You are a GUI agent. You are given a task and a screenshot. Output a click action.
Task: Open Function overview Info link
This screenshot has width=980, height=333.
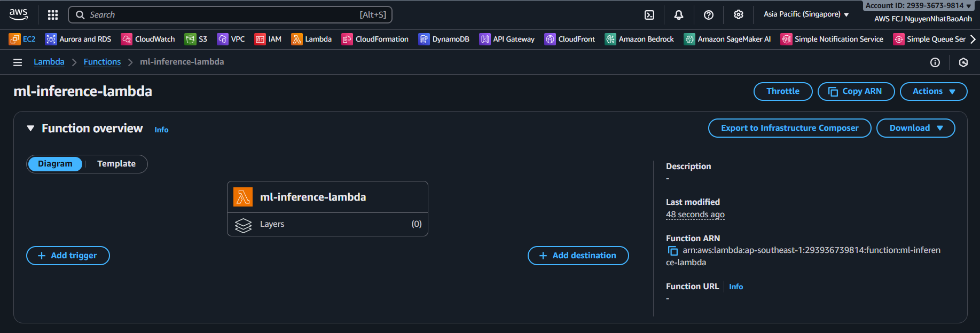click(161, 130)
